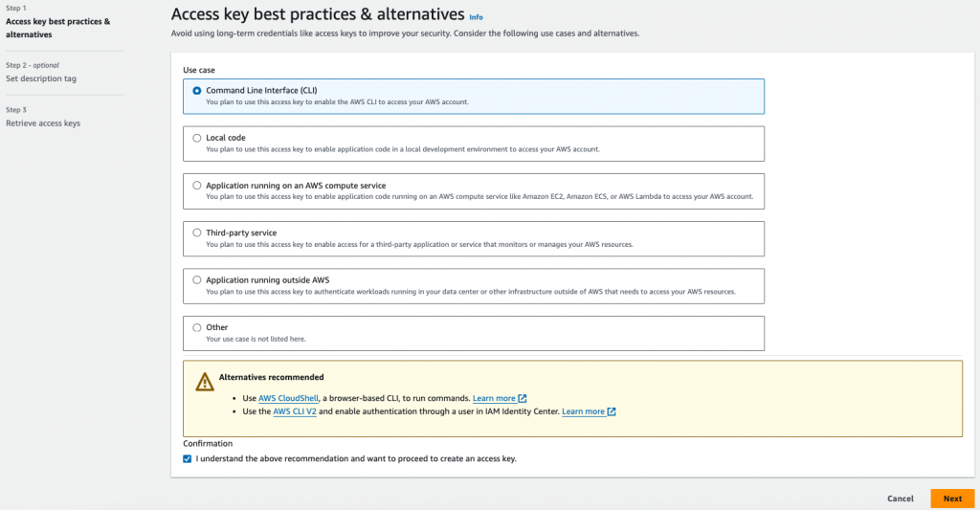980x510 pixels.
Task: Click the Cancel button
Action: coord(901,499)
